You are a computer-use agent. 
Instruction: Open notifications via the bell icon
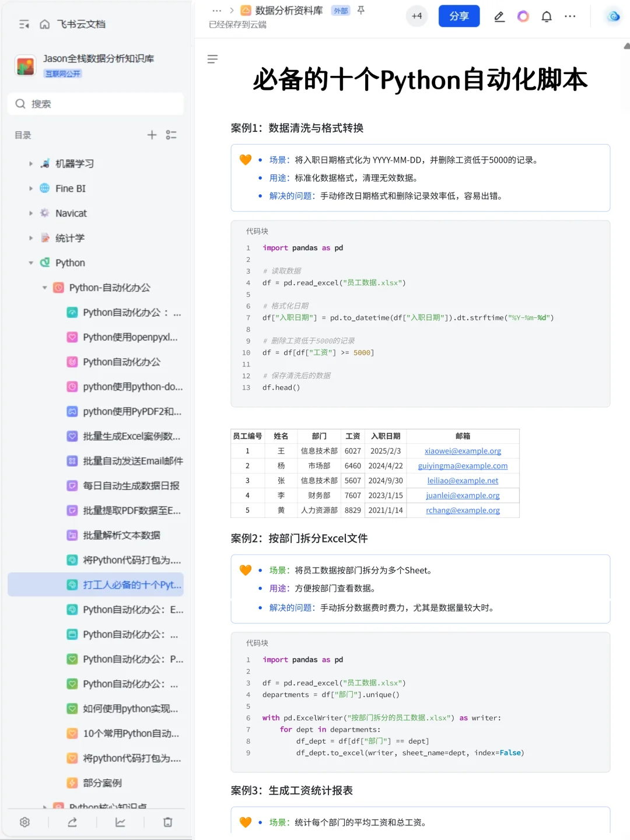coord(547,16)
